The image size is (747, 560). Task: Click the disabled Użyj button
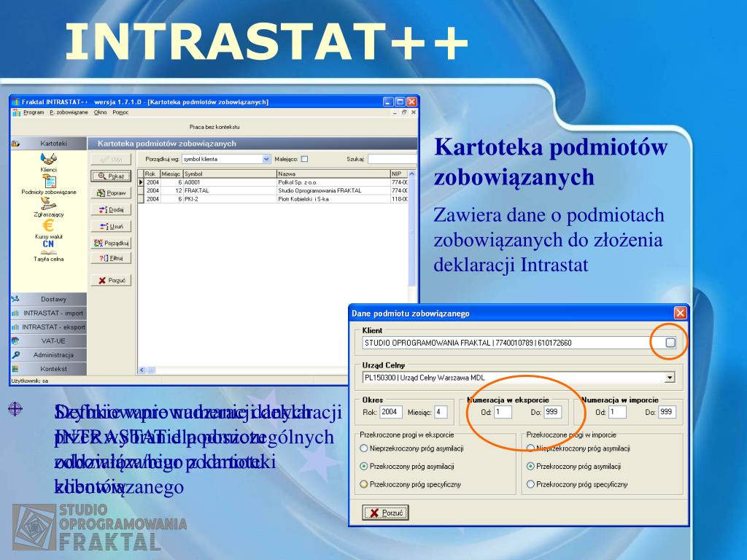[111, 160]
